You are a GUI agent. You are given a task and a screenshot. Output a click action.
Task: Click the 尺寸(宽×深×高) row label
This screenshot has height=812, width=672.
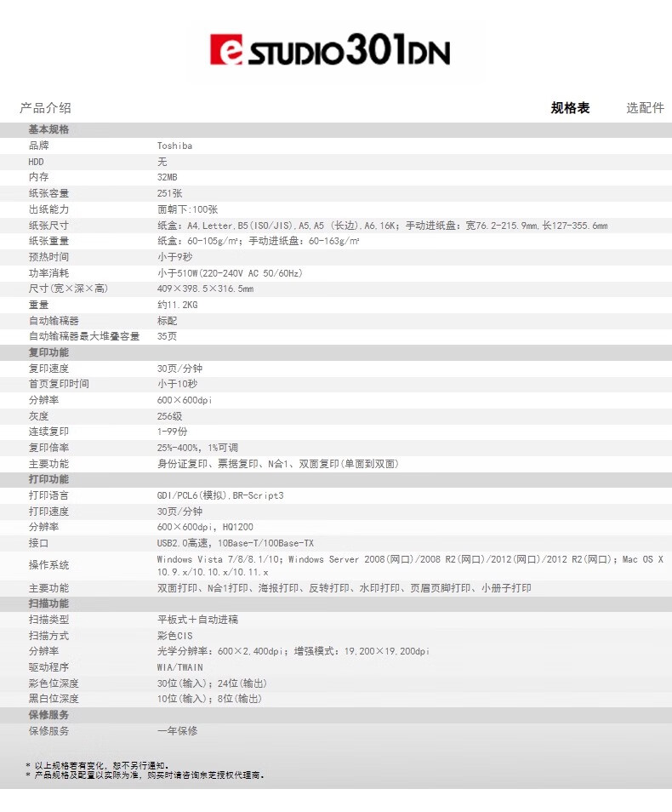click(68, 289)
